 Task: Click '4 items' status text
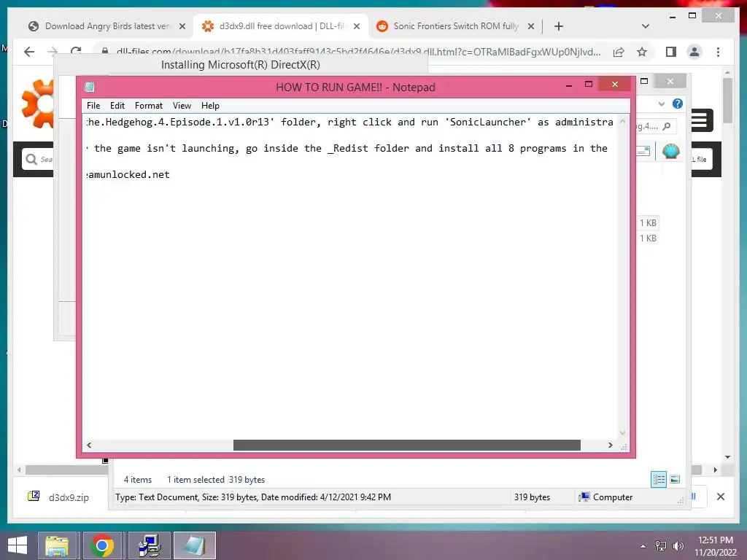[138, 480]
